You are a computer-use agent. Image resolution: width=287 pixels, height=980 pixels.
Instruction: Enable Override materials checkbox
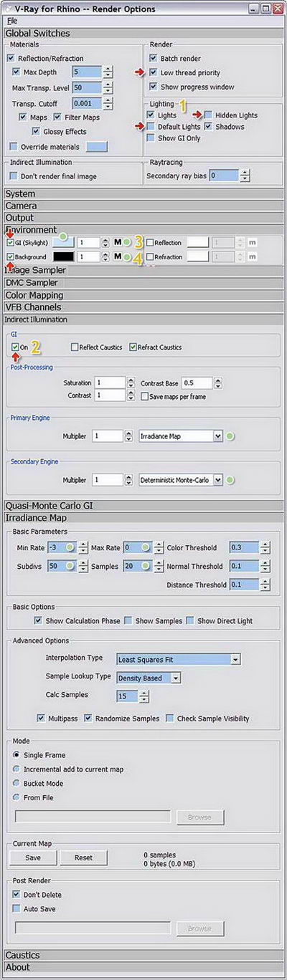click(13, 146)
